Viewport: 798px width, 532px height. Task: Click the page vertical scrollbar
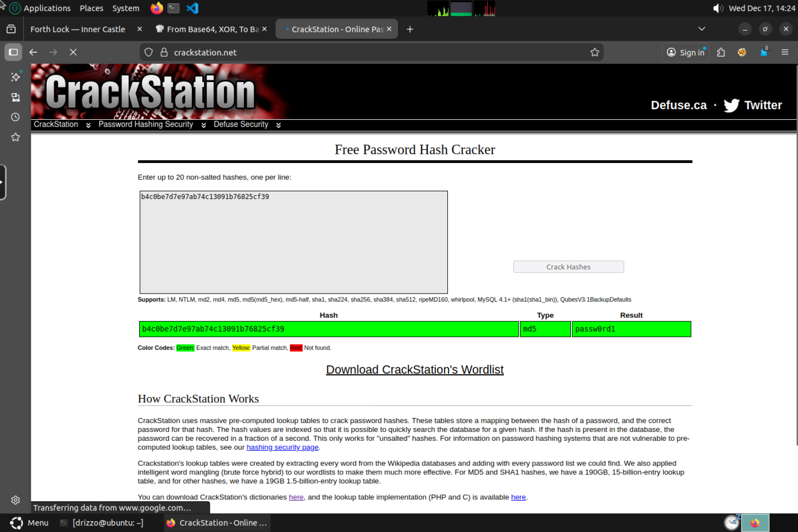[x=796, y=256]
